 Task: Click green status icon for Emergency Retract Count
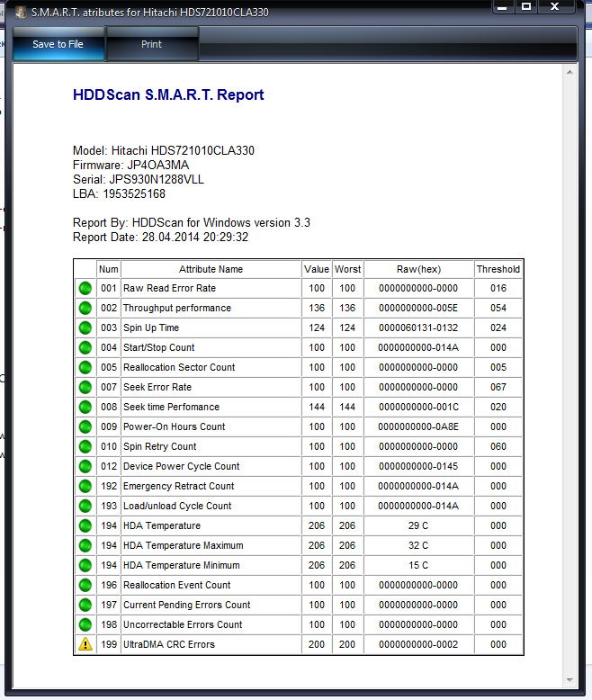(x=85, y=486)
